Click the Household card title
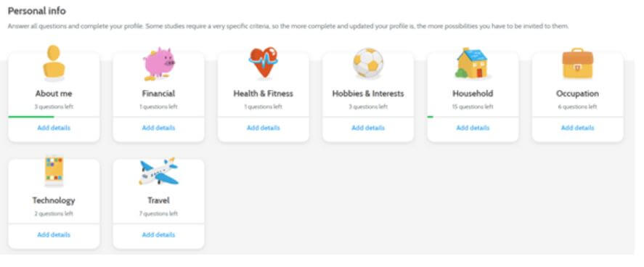This screenshot has width=644, height=267. (x=473, y=94)
